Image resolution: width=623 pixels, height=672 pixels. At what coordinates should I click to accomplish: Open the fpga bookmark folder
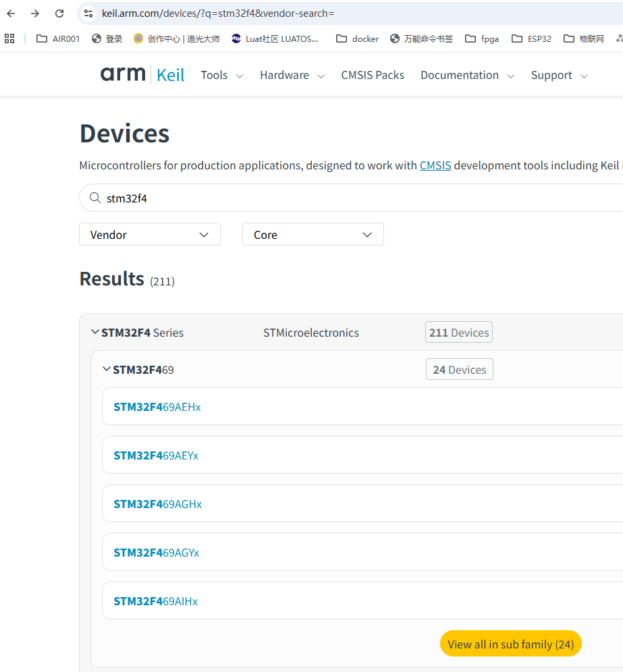482,38
